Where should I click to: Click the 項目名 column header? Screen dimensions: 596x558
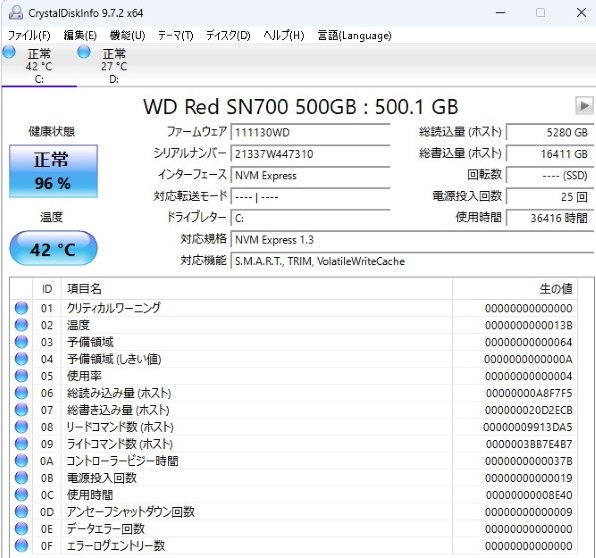(x=257, y=289)
